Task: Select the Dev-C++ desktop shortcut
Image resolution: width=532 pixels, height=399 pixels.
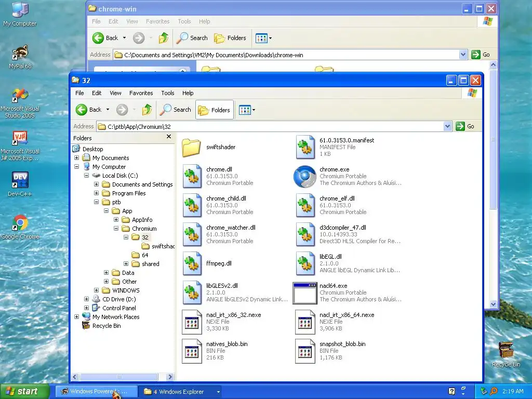Action: (20, 184)
